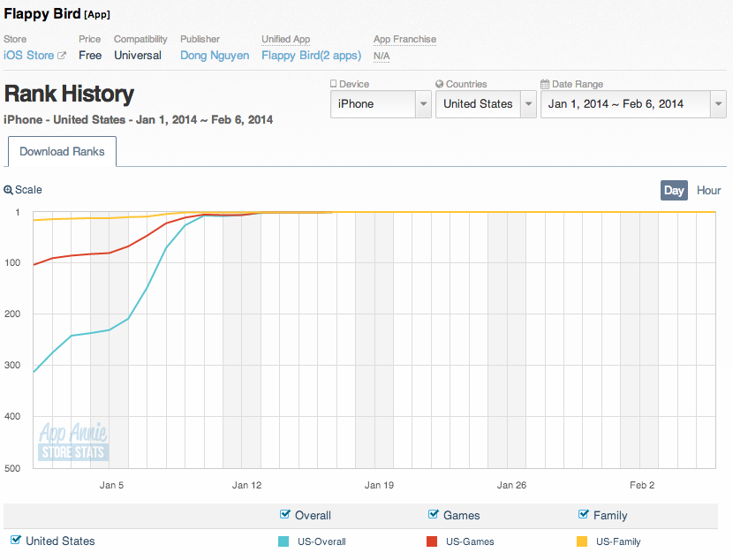
Task: Click the Rank History heading
Action: point(69,94)
